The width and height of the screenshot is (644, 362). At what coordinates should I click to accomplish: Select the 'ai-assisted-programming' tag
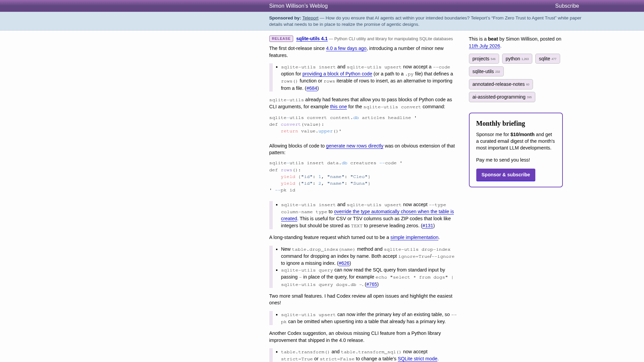(x=502, y=97)
